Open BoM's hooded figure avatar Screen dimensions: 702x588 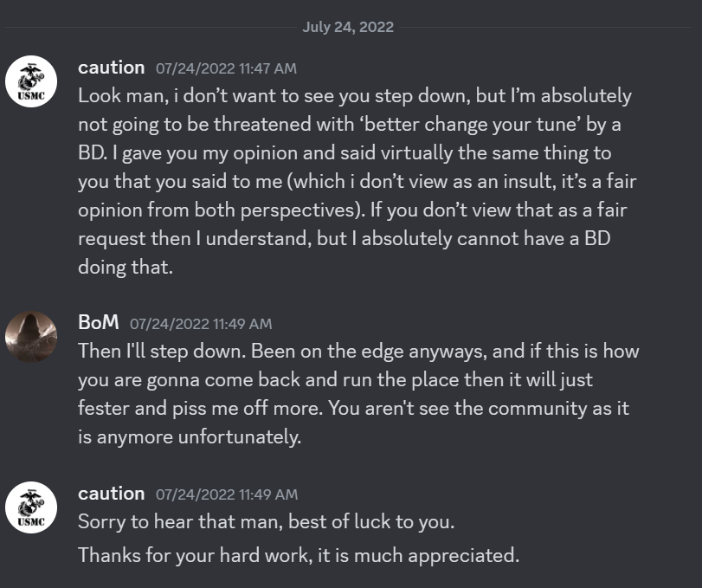31,337
